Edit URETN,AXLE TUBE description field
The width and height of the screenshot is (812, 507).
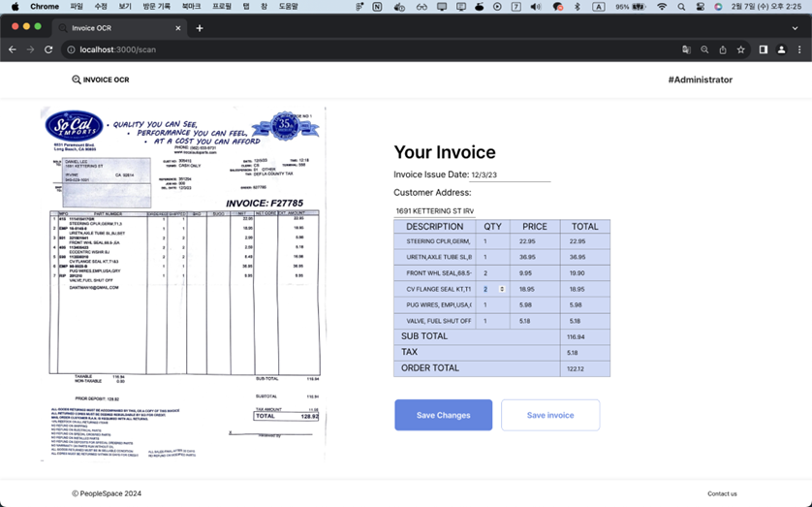438,257
